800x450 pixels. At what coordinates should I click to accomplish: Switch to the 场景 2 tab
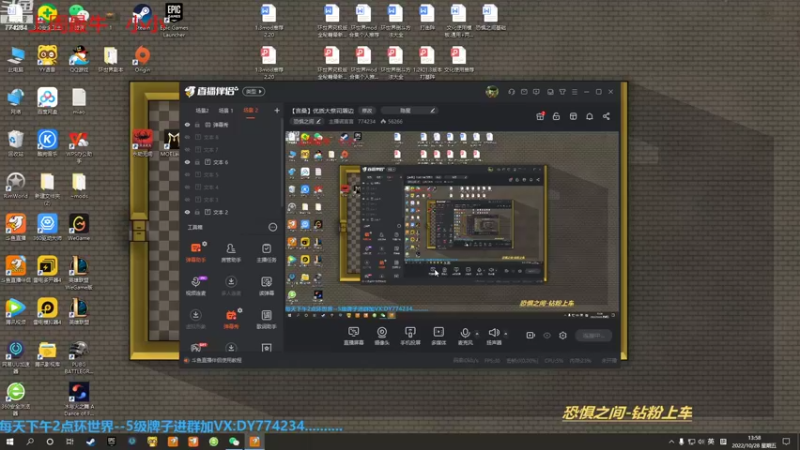point(250,111)
